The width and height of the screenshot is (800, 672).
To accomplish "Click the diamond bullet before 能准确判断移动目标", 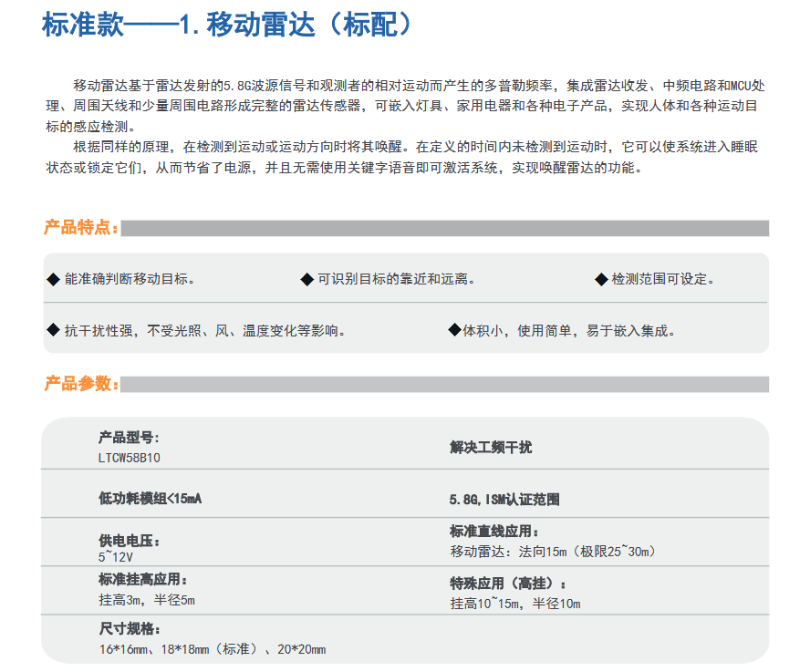I will 53,279.
